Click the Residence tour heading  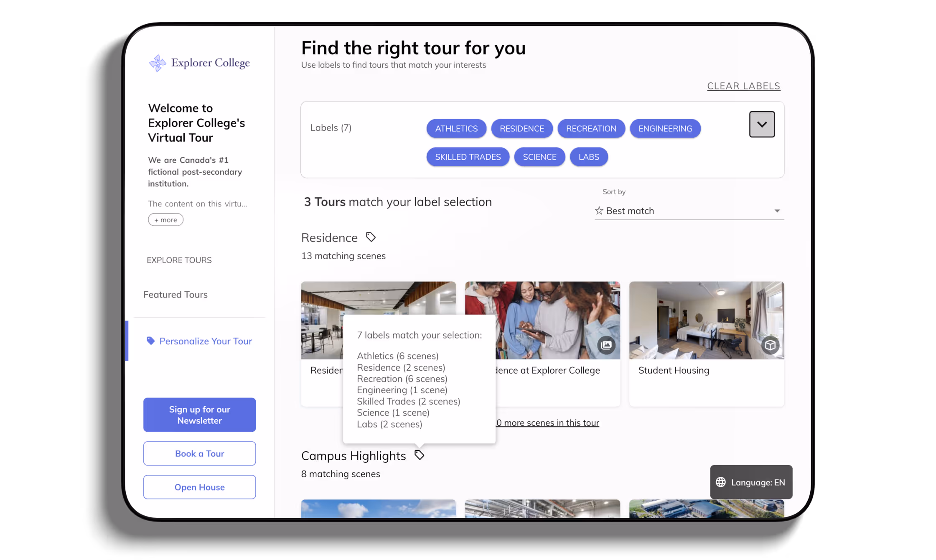(x=329, y=238)
